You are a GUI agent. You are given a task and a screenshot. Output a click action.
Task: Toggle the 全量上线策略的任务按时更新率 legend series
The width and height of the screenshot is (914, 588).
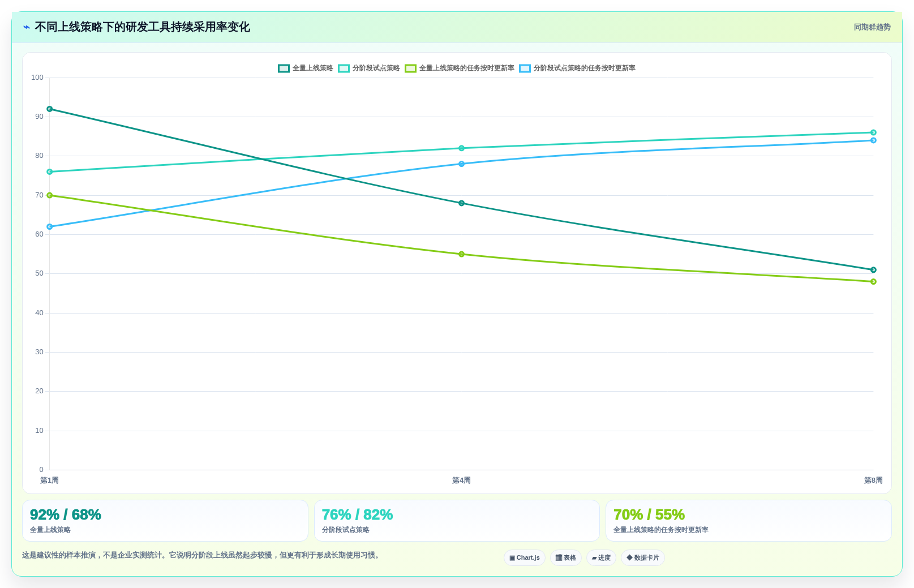(460, 68)
